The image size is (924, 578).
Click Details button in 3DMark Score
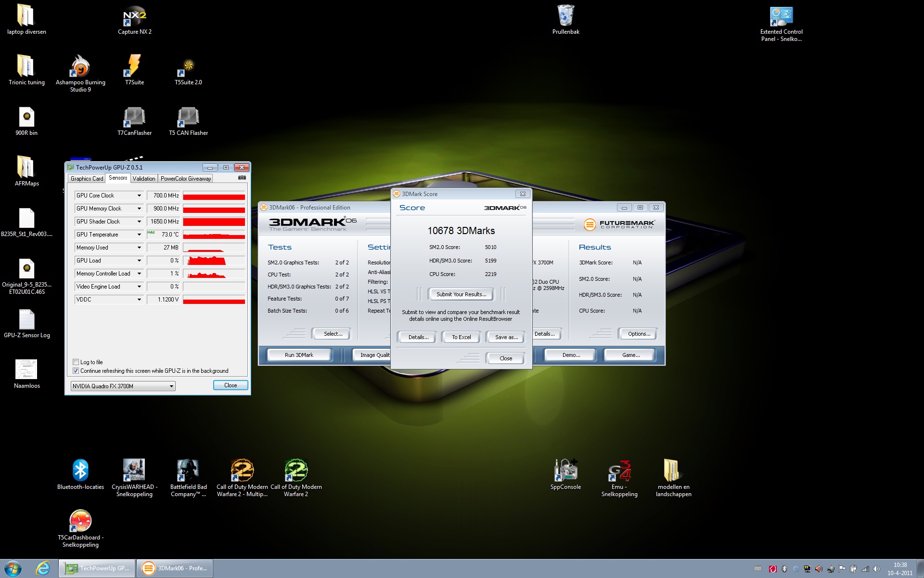[418, 337]
